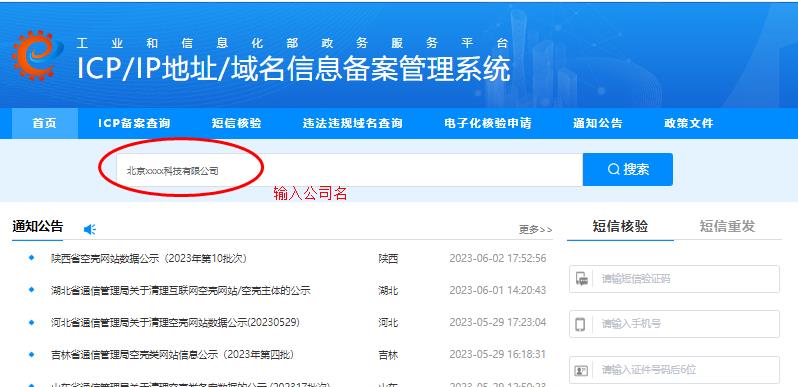The height and width of the screenshot is (387, 798).
Task: Click the blue bullet beside 陕西省 notice
Action: pos(32,258)
